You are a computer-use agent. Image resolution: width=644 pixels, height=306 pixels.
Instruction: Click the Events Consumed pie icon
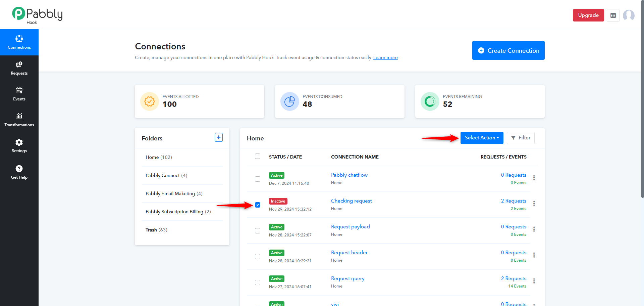point(290,101)
